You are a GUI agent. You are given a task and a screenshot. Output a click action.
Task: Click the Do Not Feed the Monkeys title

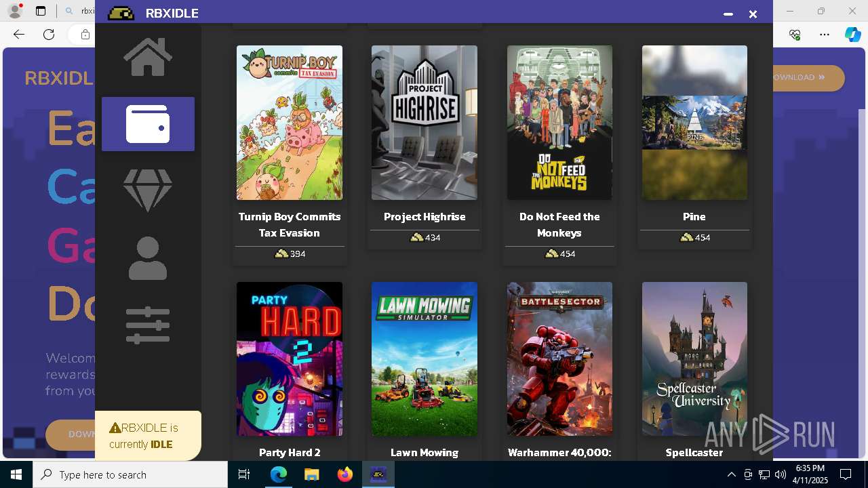(559, 224)
